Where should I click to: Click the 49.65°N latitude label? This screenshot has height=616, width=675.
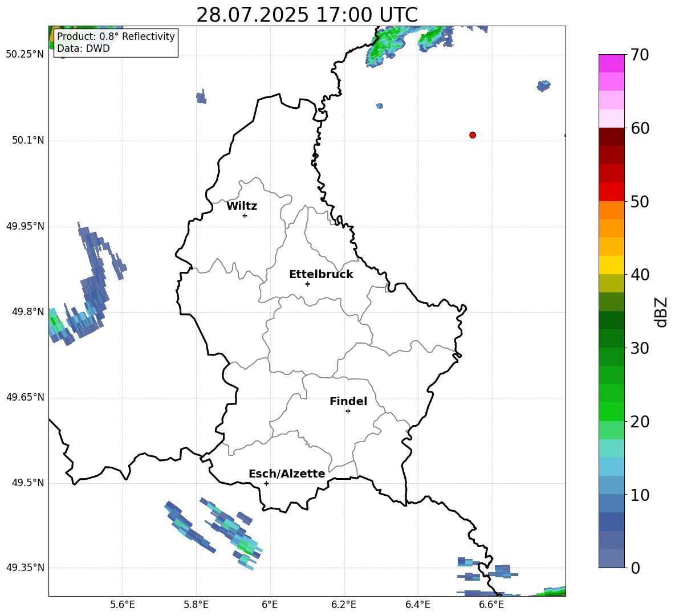point(25,397)
